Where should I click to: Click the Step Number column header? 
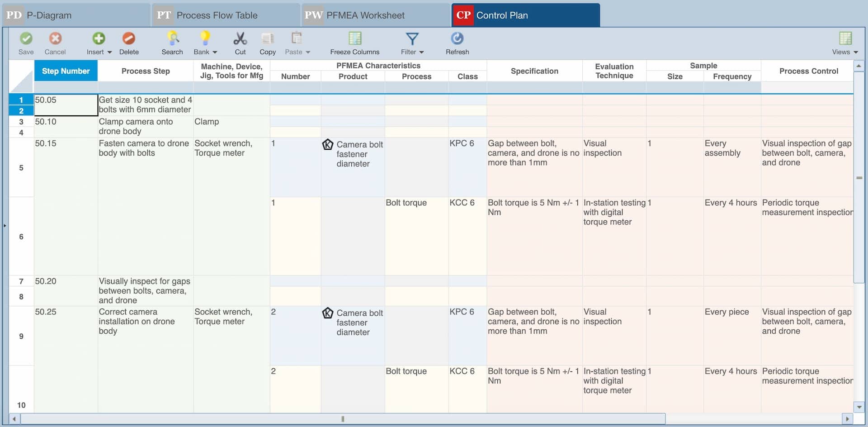tap(66, 71)
